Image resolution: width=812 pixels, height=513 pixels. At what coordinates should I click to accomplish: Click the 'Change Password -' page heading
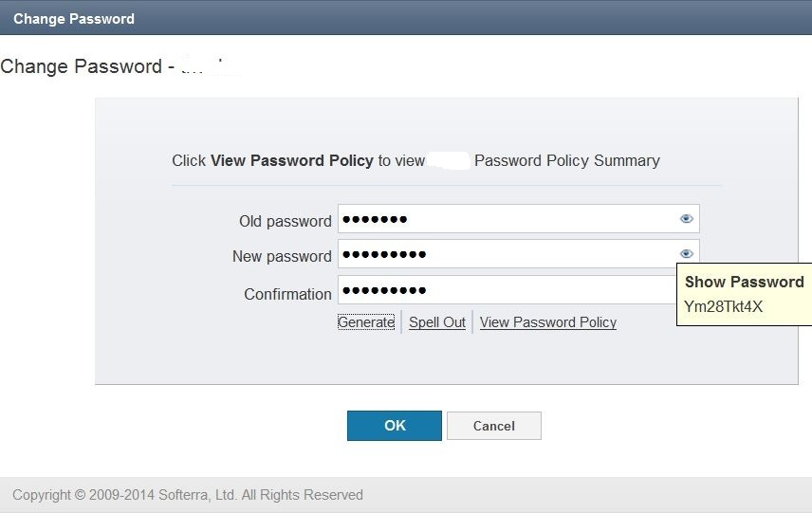[88, 66]
